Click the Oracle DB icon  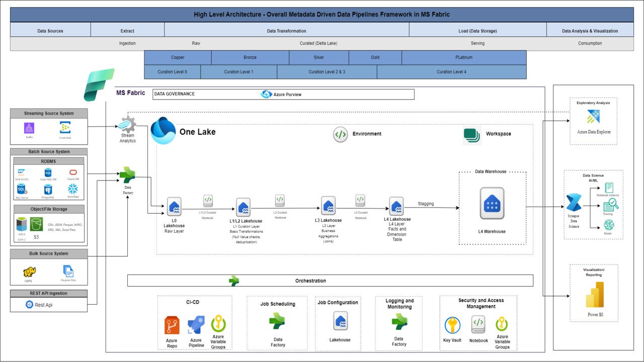click(73, 172)
